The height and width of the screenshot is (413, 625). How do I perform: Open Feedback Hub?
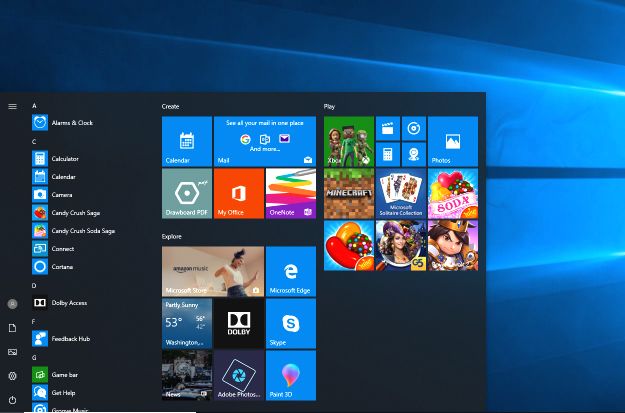coord(61,338)
